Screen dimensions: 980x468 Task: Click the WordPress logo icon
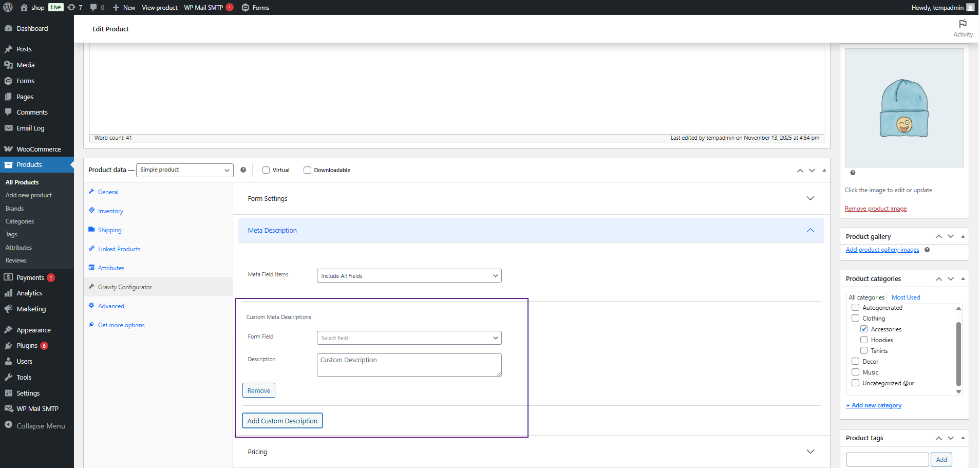pyautogui.click(x=8, y=7)
